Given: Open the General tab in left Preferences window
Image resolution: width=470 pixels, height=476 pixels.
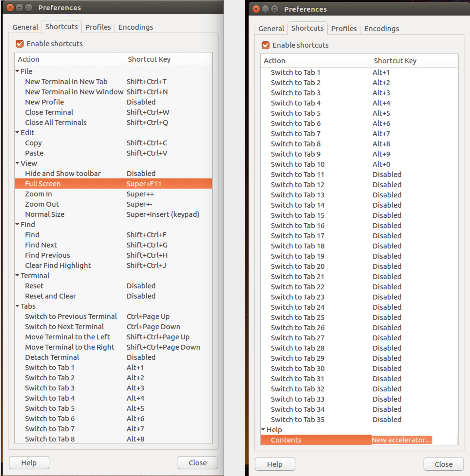Looking at the screenshot, I should 25,27.
